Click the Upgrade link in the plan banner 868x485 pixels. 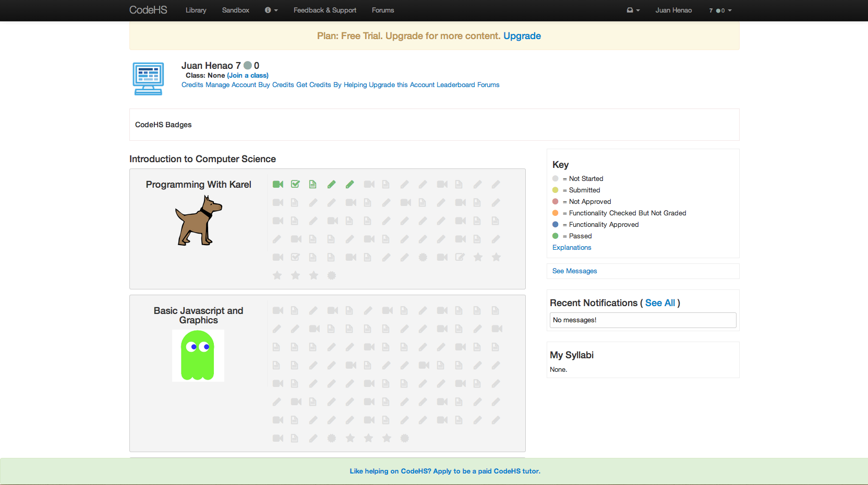522,36
